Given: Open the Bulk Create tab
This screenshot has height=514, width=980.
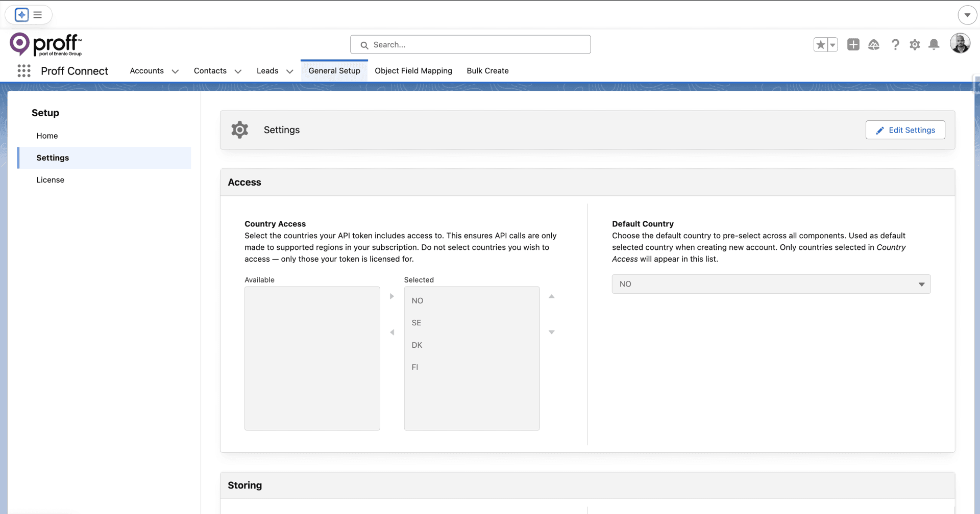Looking at the screenshot, I should [487, 71].
